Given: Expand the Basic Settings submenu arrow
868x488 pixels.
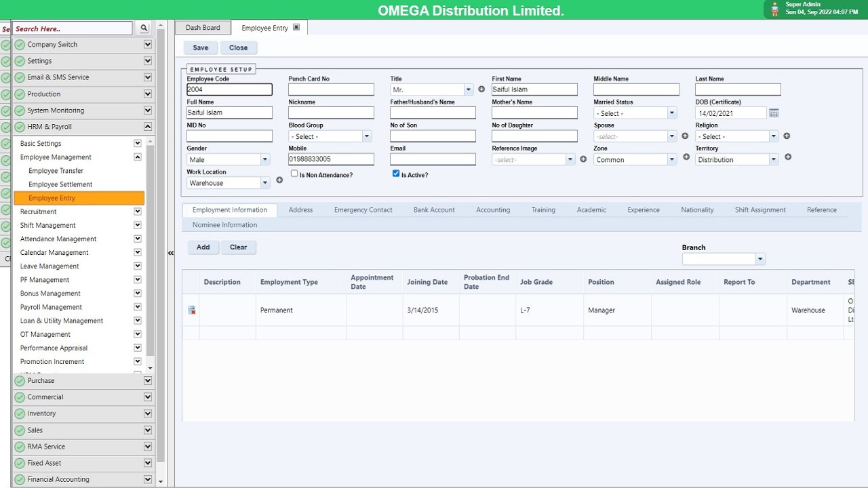Looking at the screenshot, I should pos(138,144).
